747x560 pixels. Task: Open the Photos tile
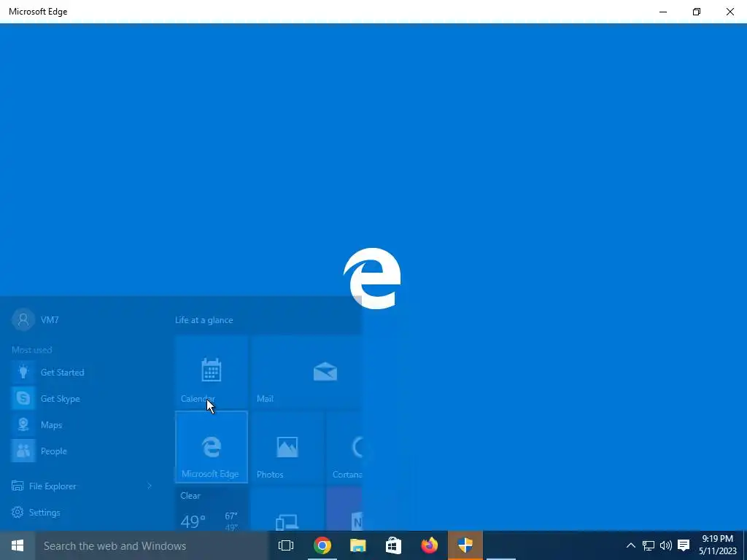pyautogui.click(x=287, y=447)
